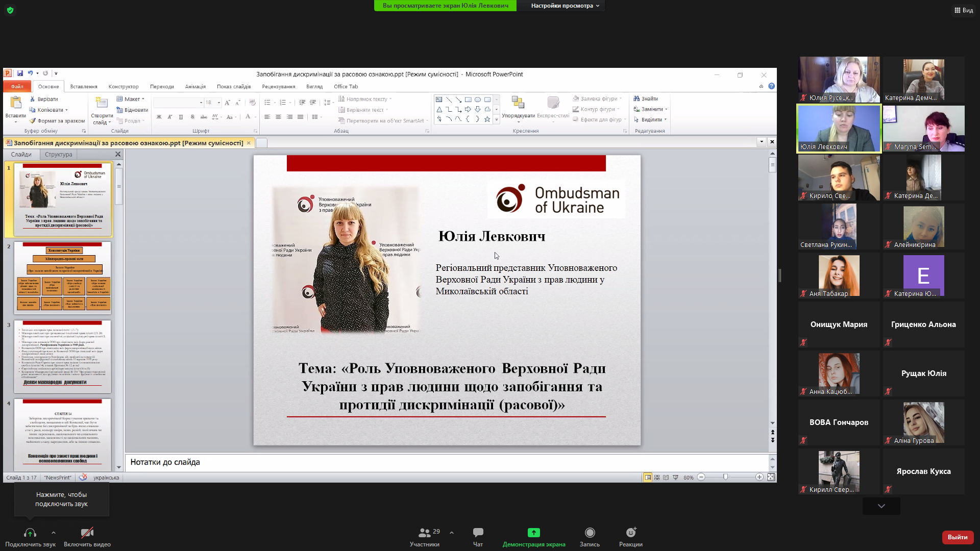The width and height of the screenshot is (980, 551).
Task: Expand view settings Настройки просмотра dropdown
Action: click(x=565, y=6)
